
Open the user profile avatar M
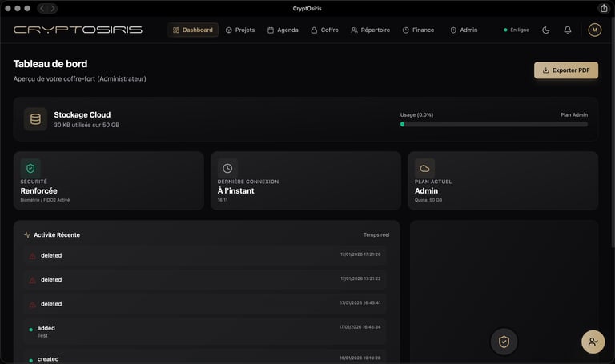595,30
